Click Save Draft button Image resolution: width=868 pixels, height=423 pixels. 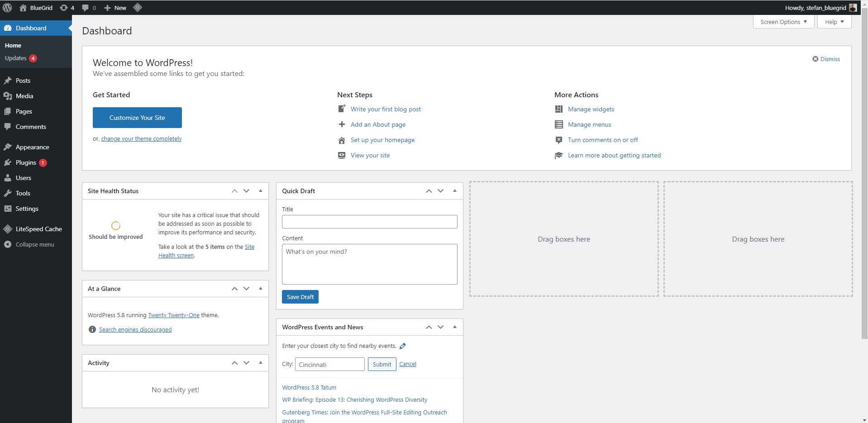(300, 297)
